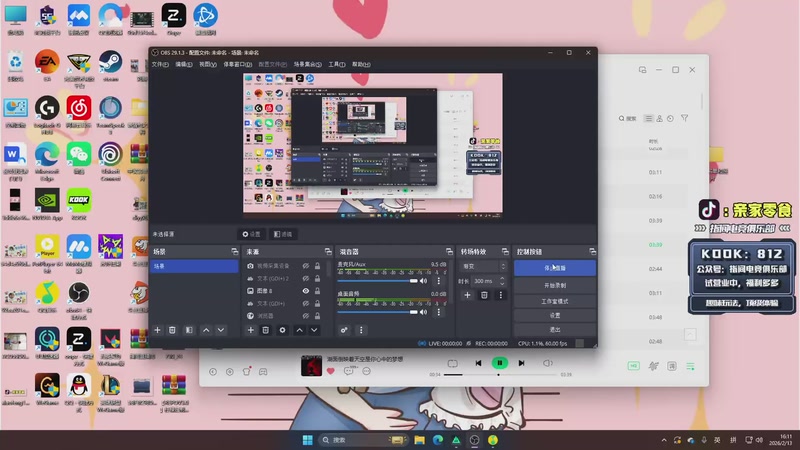
Task: Open lyrics icon in music player
Action: (x=672, y=366)
